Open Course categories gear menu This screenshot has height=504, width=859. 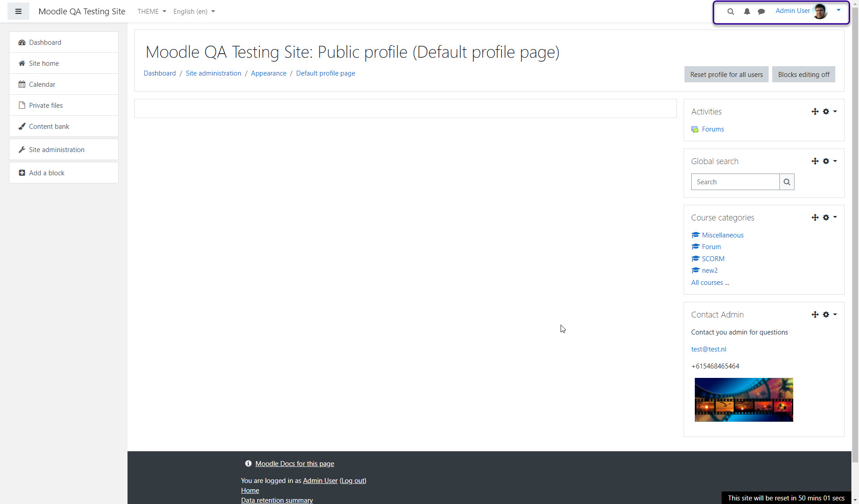click(826, 217)
